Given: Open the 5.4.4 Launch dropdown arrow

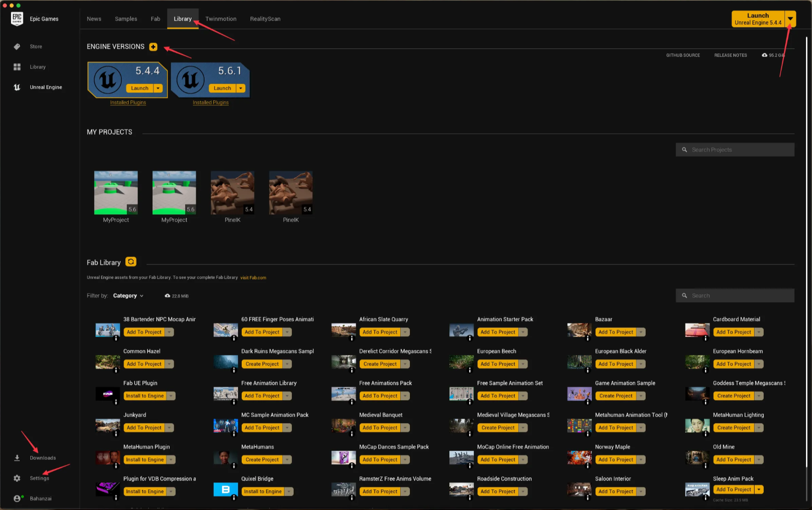Looking at the screenshot, I should point(158,88).
